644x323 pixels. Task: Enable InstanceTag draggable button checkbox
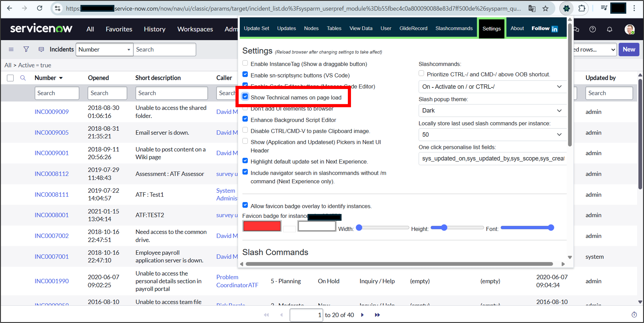[x=245, y=63]
